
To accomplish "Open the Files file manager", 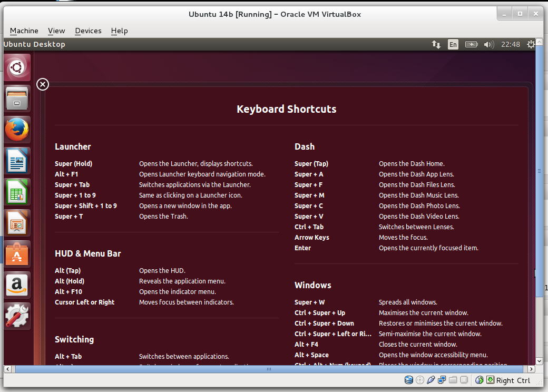I will (x=17, y=98).
